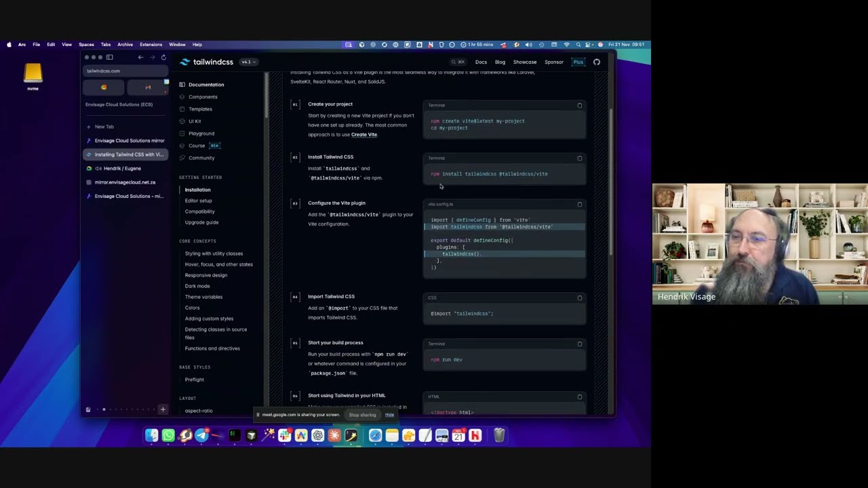Copy the npm run dev terminal snippet

point(580,344)
